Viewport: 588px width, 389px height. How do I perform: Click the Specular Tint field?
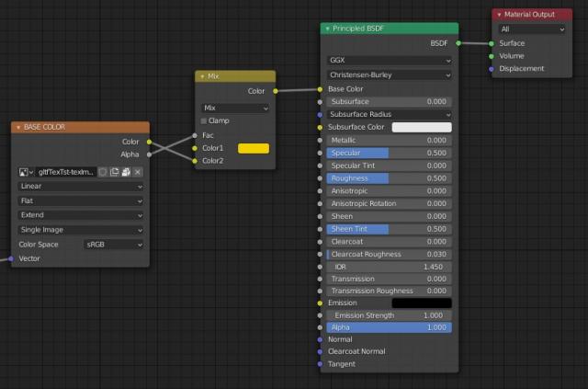390,166
